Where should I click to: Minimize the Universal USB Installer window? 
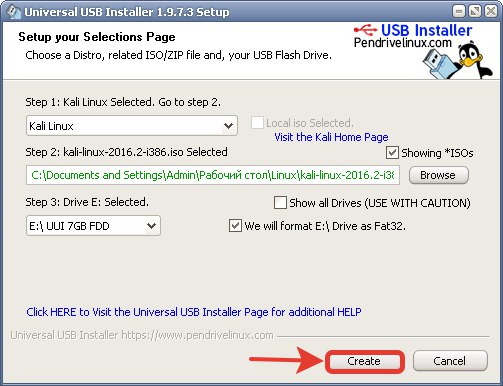pyautogui.click(x=459, y=12)
